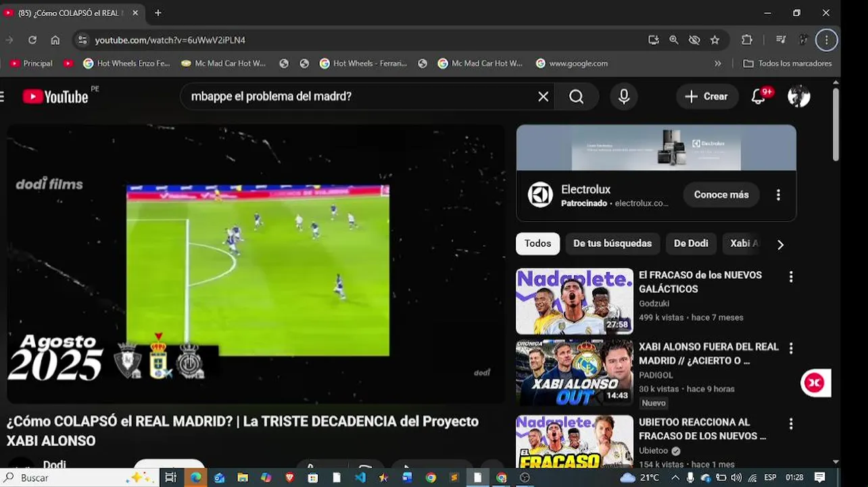The image size is (868, 487).
Task: Click into the address bar URL
Action: click(x=170, y=40)
